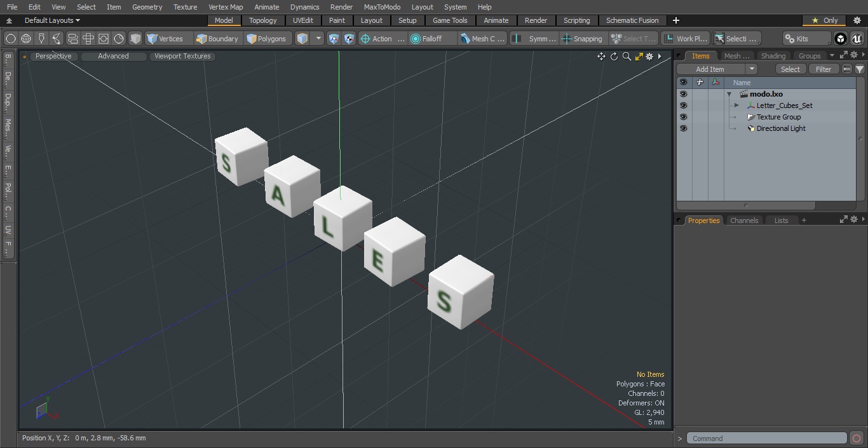The image size is (868, 448).
Task: Select the Texture Group item
Action: 778,117
